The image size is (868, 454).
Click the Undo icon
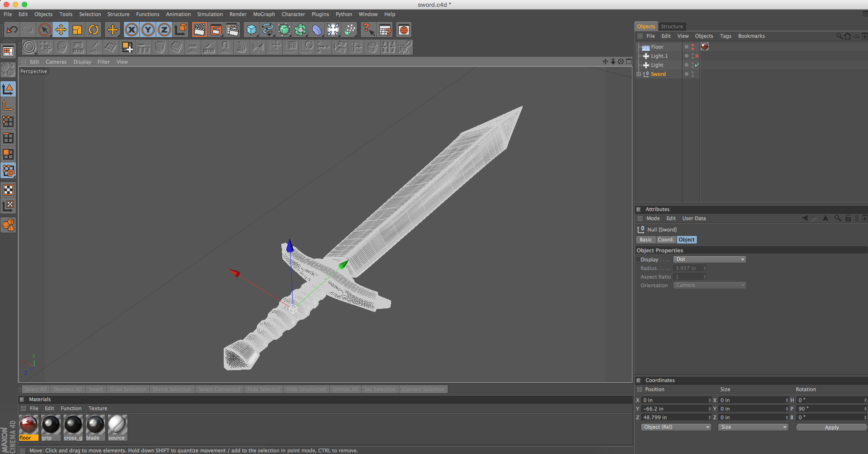12,29
